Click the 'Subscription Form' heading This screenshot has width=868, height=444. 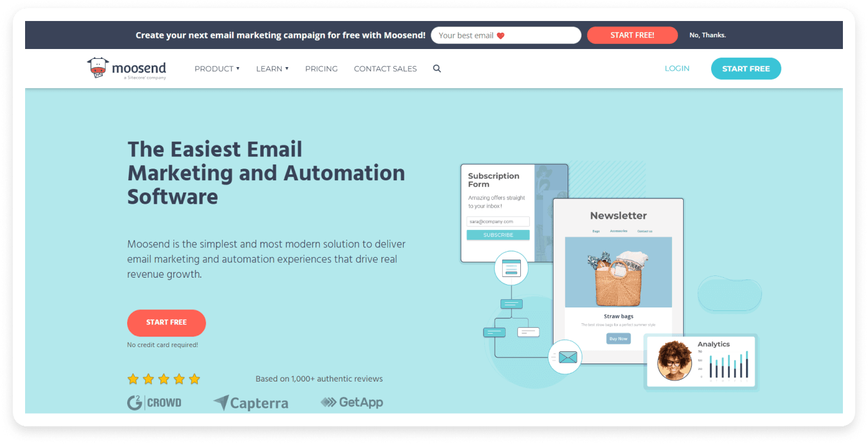coord(494,180)
